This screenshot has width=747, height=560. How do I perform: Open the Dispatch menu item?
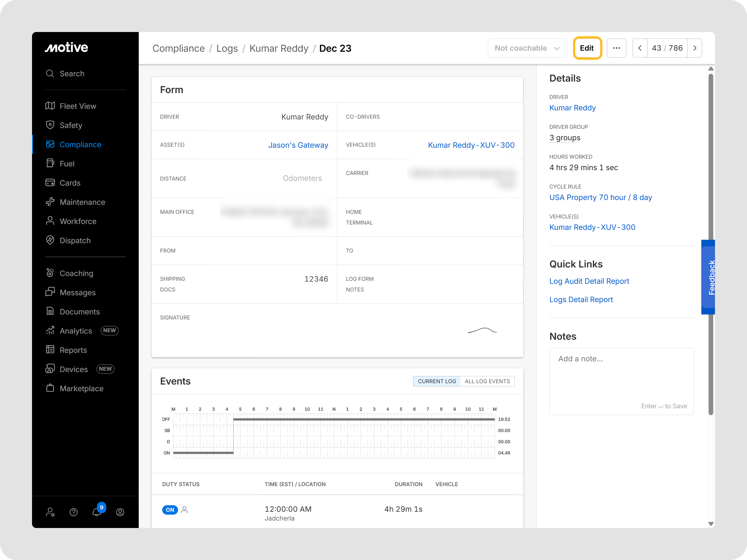point(75,241)
